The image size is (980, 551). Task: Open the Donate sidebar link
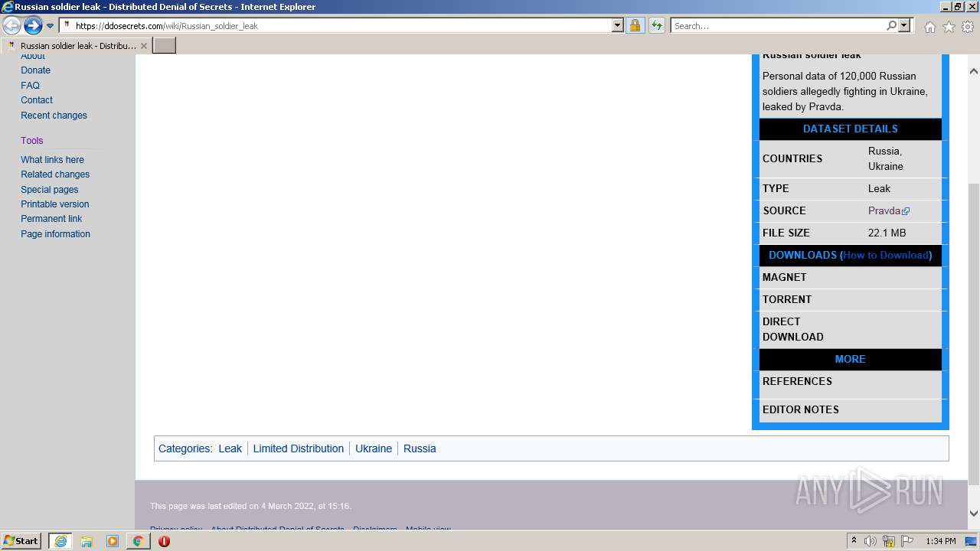pos(35,70)
